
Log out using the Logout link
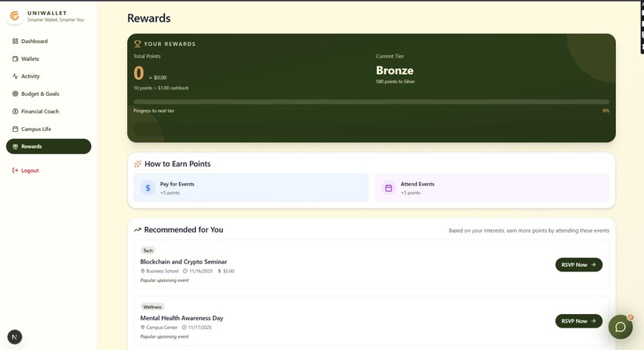tap(49, 170)
